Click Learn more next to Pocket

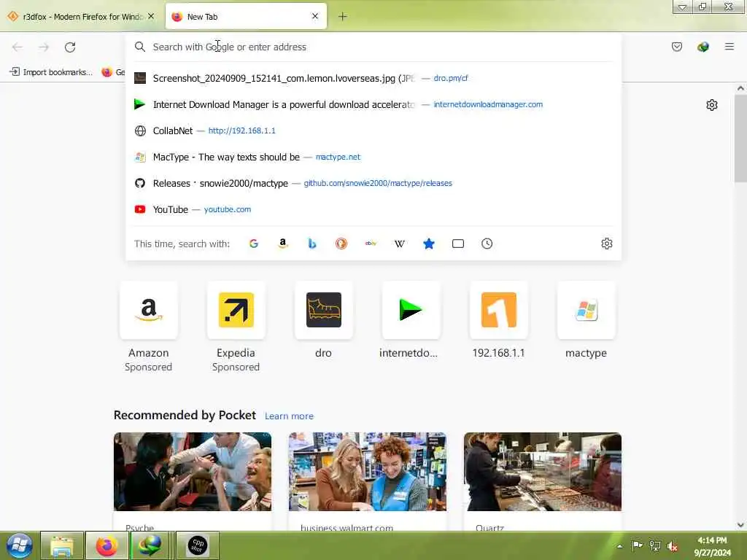[289, 416]
